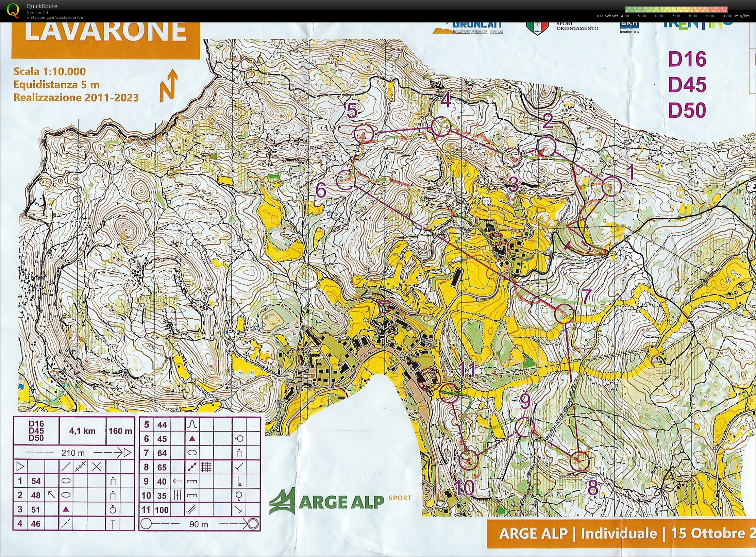
Task: Click control circle 1 on the map
Action: (611, 187)
